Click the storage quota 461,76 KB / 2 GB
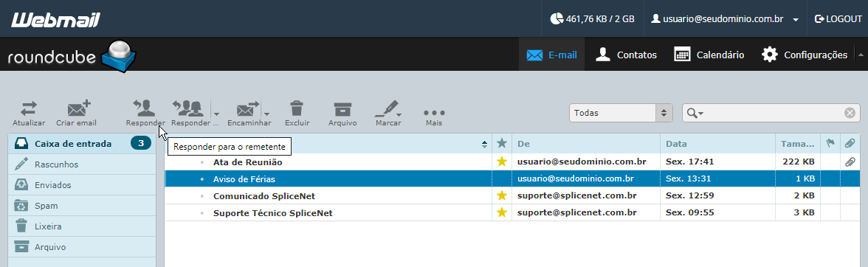 point(592,18)
